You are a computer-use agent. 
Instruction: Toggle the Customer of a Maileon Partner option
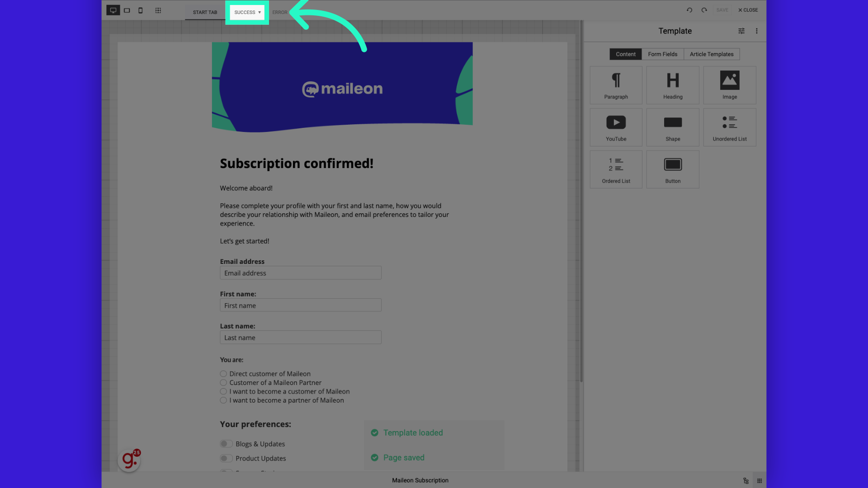[x=224, y=383]
